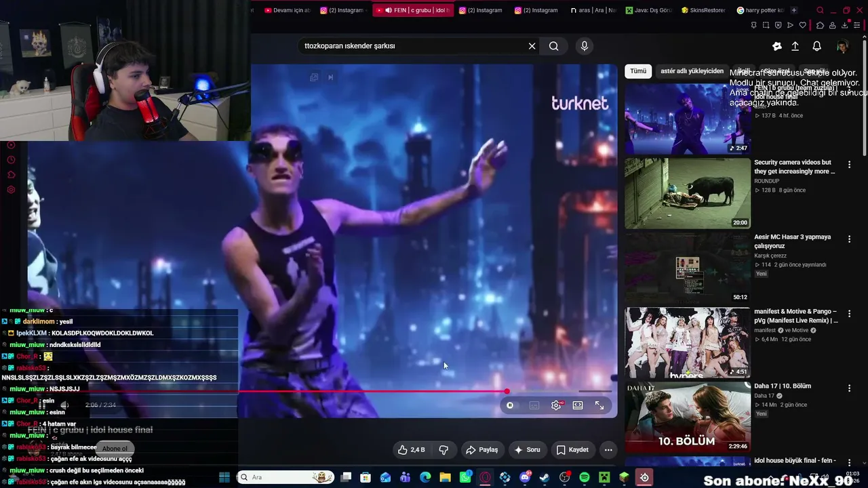Image resolution: width=868 pixels, height=488 pixels.
Task: Select the astér adlı yükleyiciden filter chip
Action: pyautogui.click(x=692, y=71)
